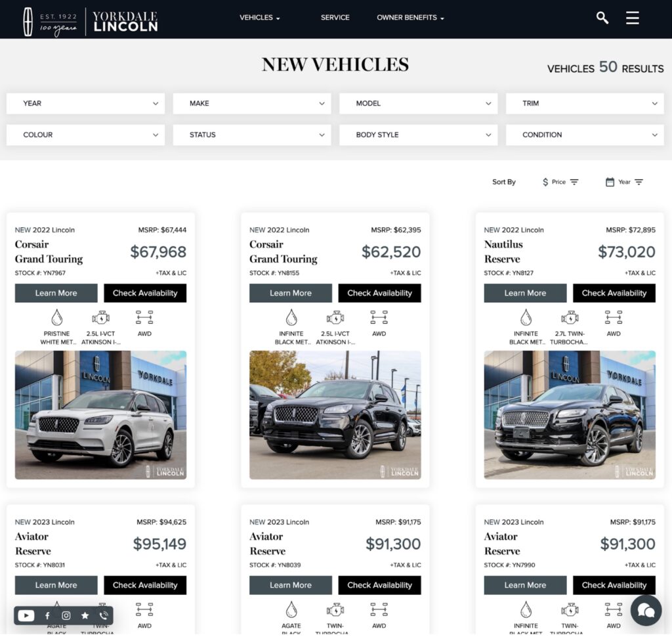The width and height of the screenshot is (672, 637).
Task: Click Learn More for Aviator YN7990
Action: tap(525, 585)
